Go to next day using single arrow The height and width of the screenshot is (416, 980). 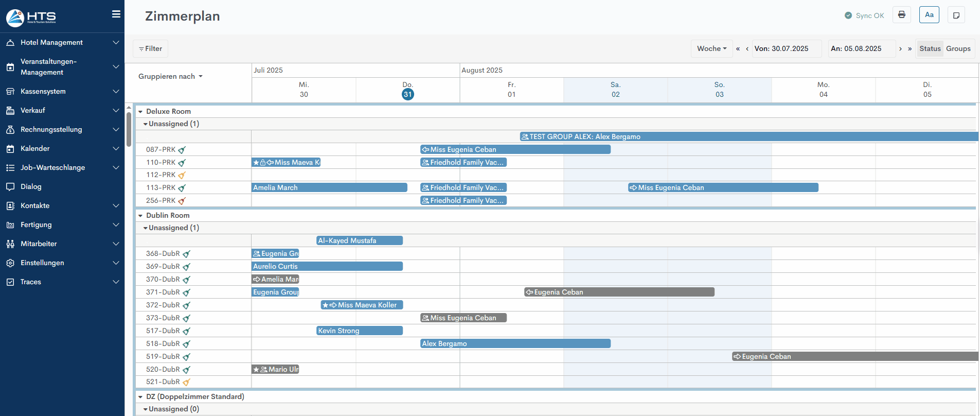(900, 48)
